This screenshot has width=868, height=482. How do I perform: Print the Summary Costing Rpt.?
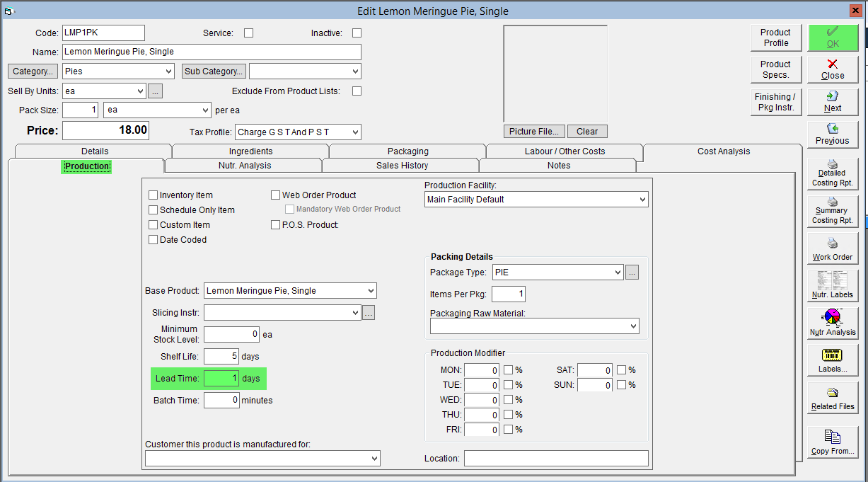(x=833, y=210)
